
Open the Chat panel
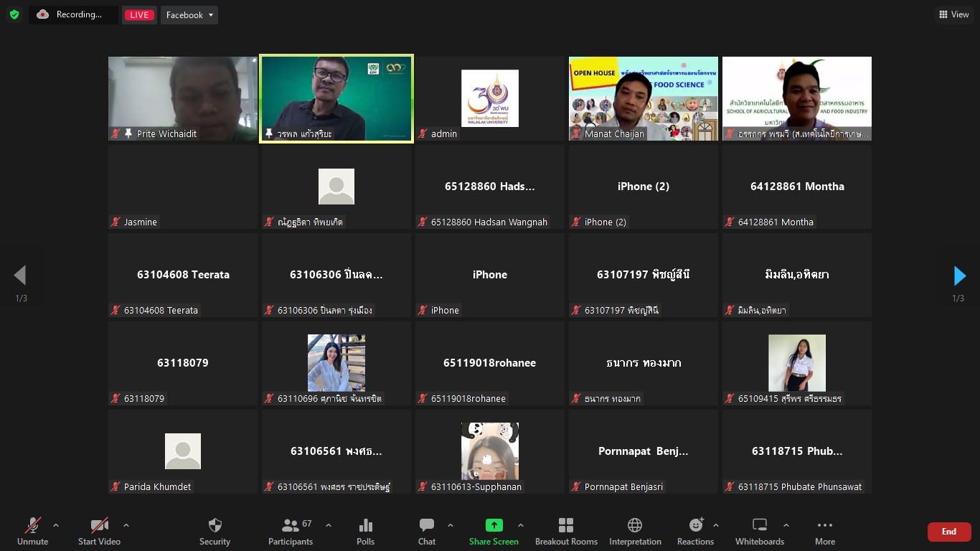[427, 531]
